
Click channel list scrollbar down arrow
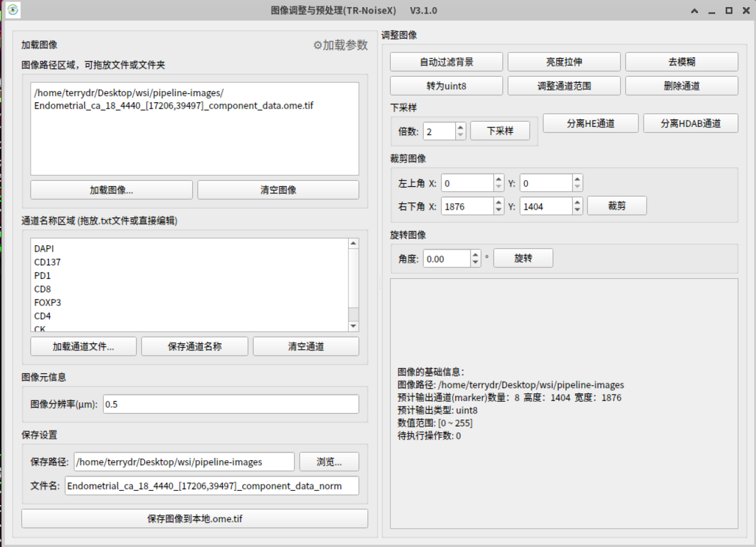353,326
